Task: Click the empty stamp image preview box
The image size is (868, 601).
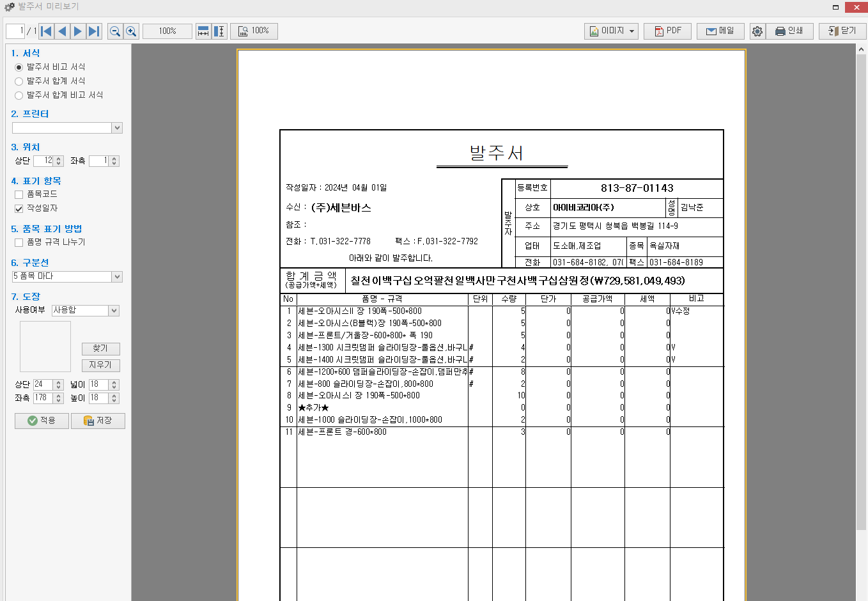Action: [x=45, y=347]
